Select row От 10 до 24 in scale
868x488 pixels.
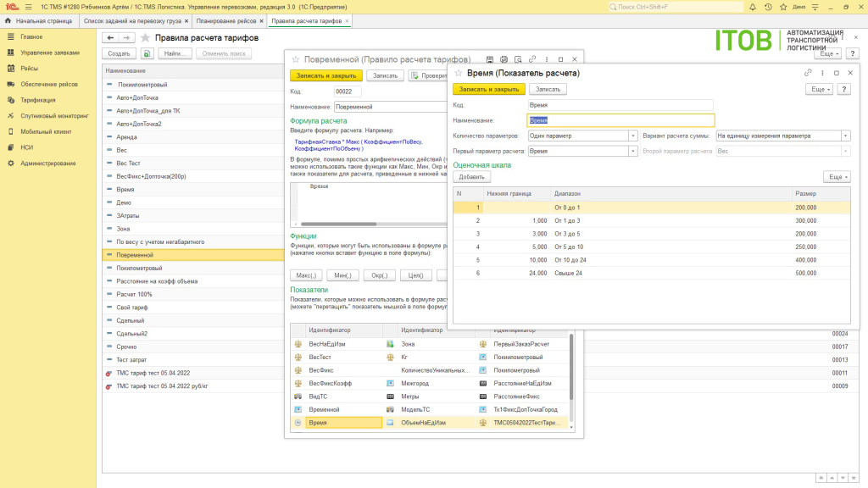[652, 260]
